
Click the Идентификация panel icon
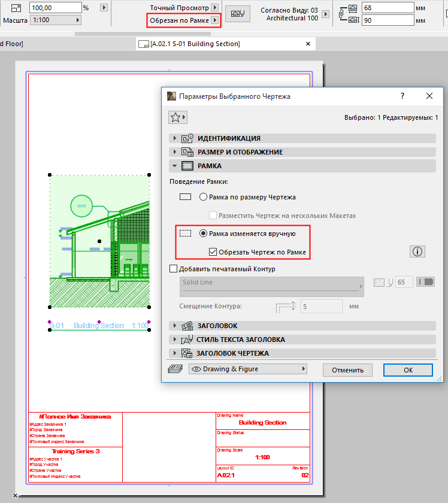pos(187,138)
